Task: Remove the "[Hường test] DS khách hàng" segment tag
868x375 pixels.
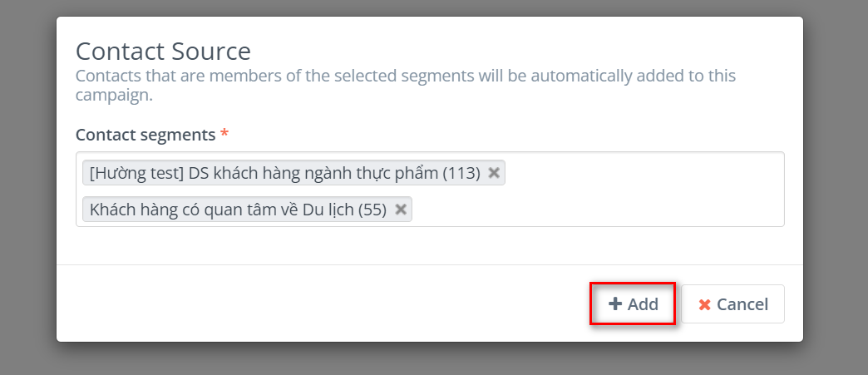Action: [494, 173]
